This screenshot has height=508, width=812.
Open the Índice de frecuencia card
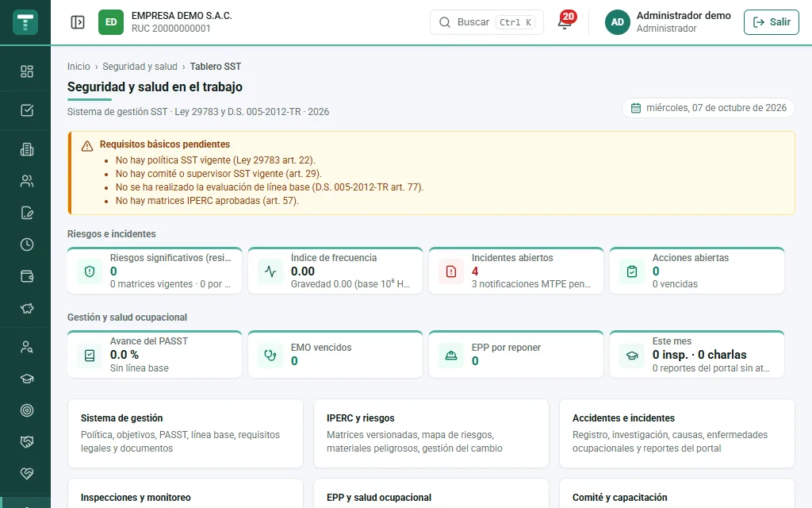pos(335,271)
